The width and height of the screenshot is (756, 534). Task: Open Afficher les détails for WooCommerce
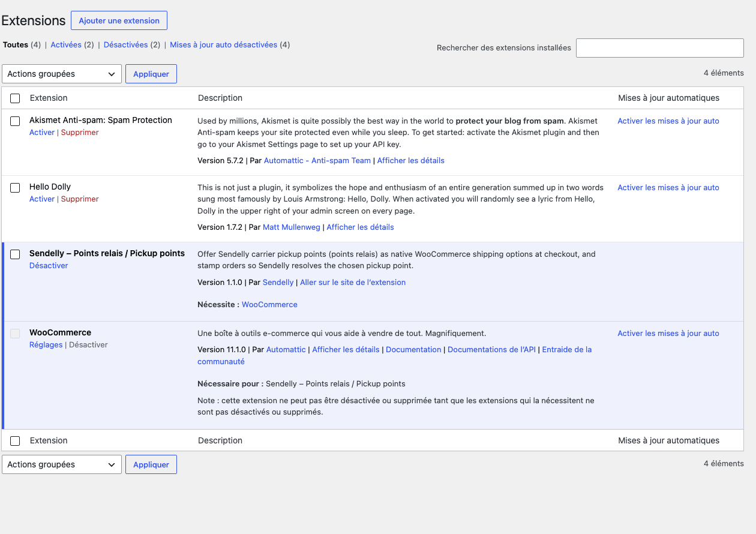346,349
